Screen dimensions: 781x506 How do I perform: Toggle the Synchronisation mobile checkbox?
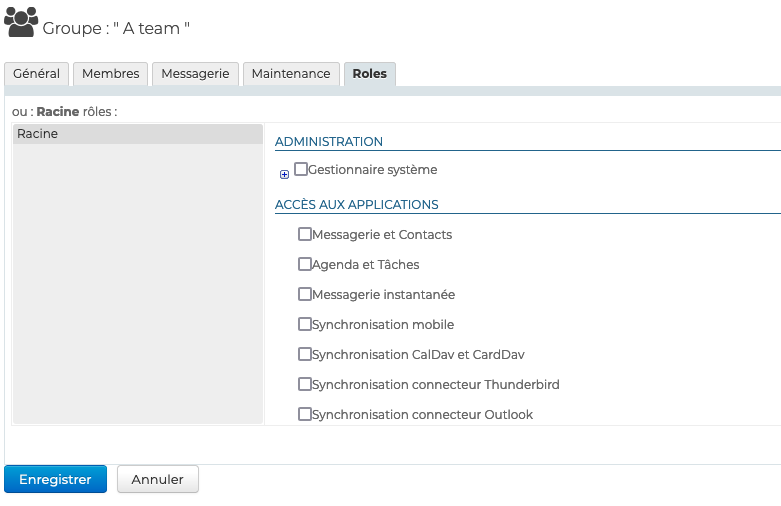304,324
